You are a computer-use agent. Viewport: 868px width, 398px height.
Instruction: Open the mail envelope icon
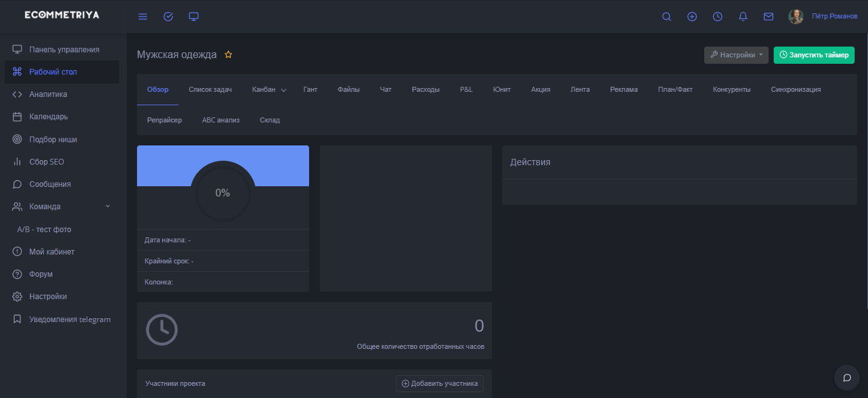pyautogui.click(x=769, y=17)
